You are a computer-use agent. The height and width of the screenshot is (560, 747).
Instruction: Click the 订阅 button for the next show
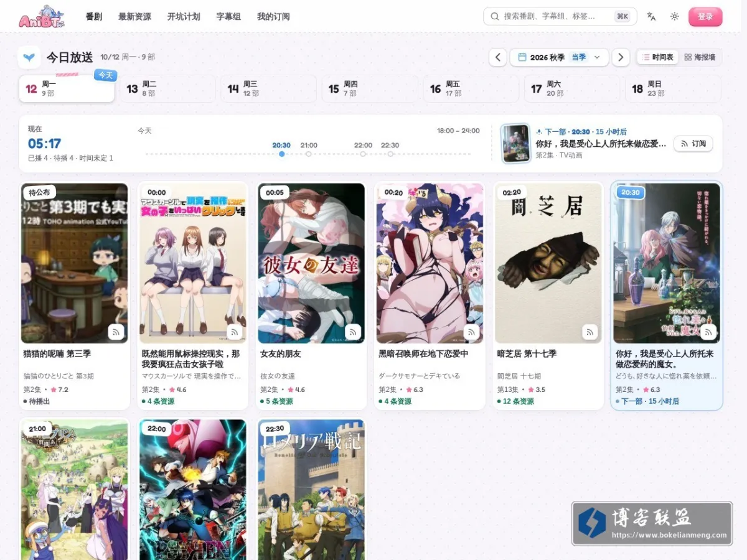693,144
